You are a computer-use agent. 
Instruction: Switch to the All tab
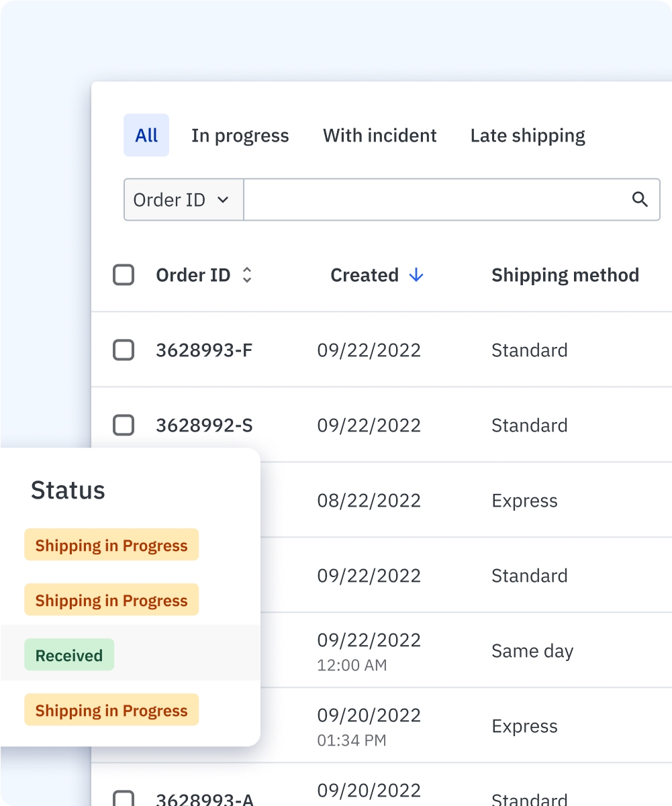(146, 136)
